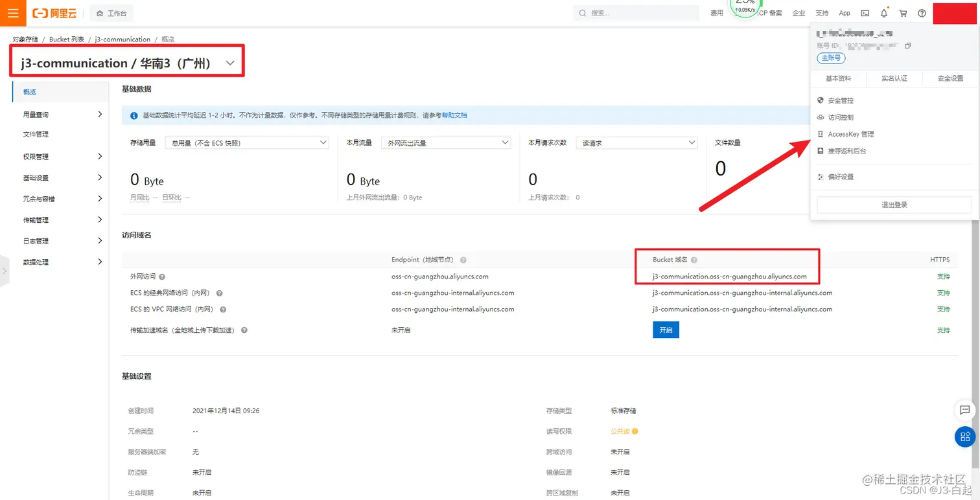Click the help icon beside 外网访问
Screen dimensions: 980x500
click(x=162, y=277)
